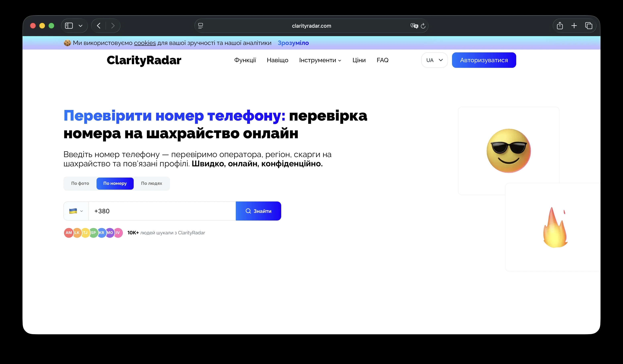Click the KR user avatar
Screen dimensions: 623x364
[x=101, y=233]
